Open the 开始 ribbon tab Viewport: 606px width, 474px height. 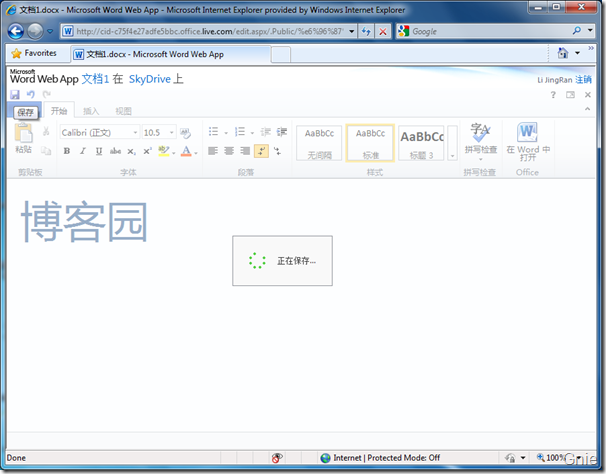pos(59,111)
